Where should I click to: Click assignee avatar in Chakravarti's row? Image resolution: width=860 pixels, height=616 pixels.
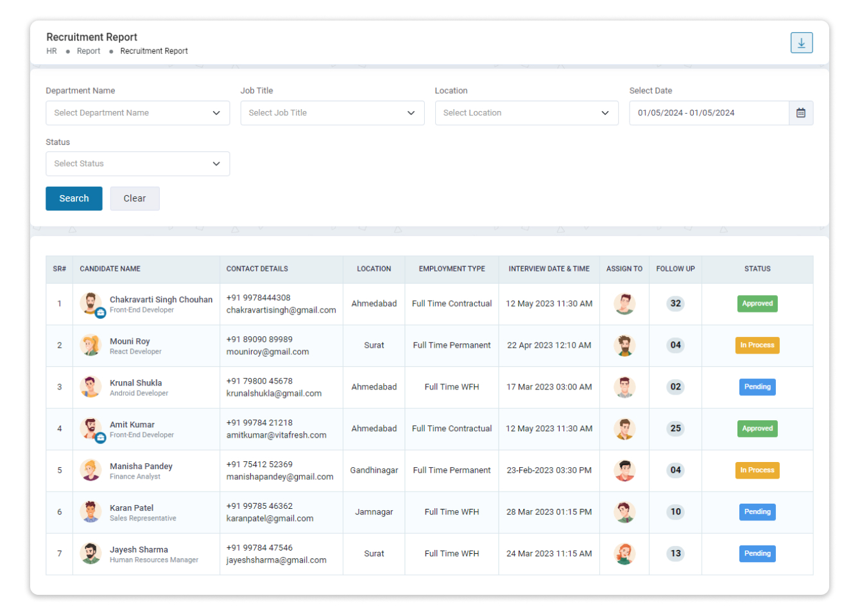point(624,304)
